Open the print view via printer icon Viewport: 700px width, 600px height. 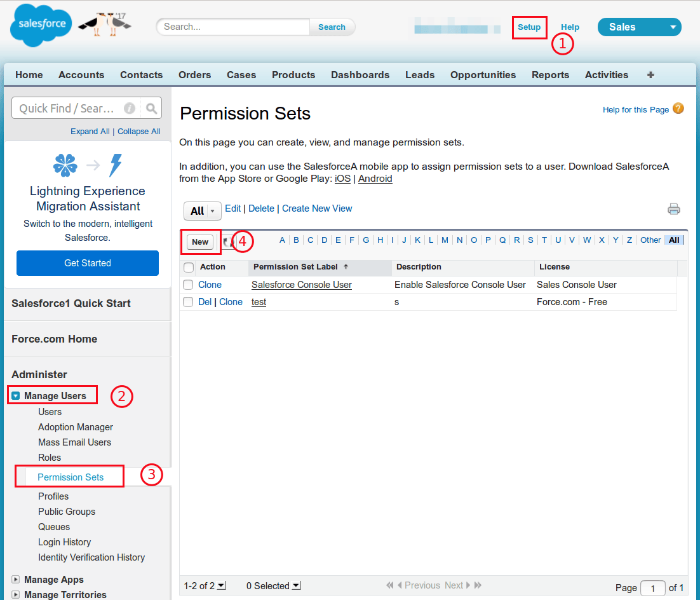point(674,208)
